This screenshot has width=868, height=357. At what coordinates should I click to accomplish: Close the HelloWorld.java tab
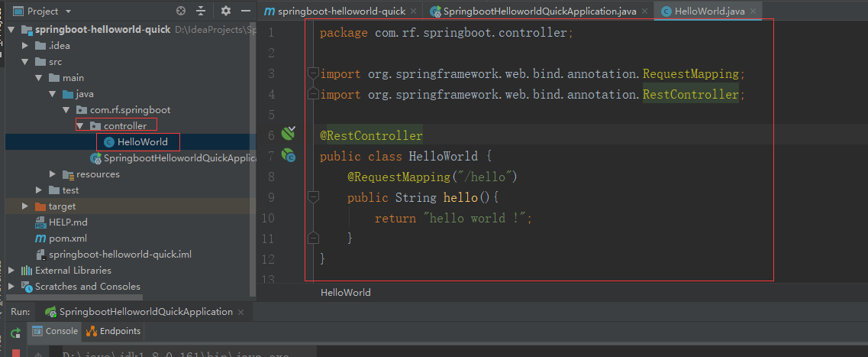(753, 11)
